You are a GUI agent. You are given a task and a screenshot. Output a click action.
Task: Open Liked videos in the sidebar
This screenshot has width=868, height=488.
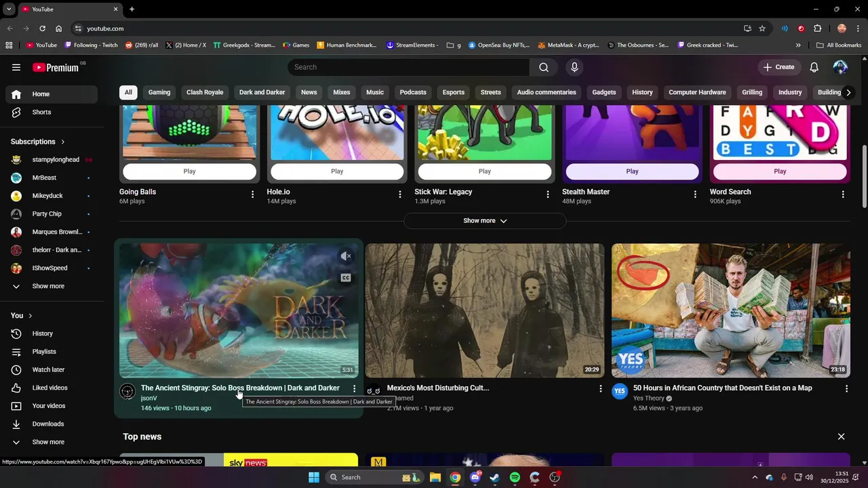[52, 388]
